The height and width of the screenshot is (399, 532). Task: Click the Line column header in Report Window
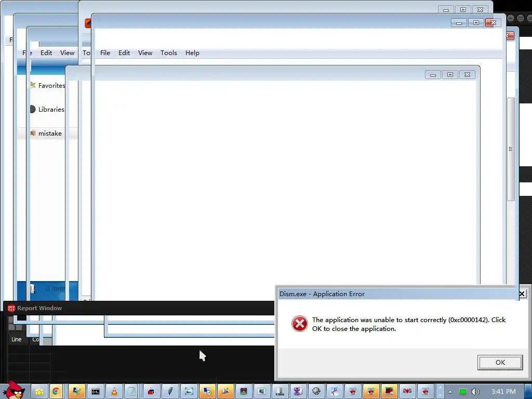click(x=16, y=339)
